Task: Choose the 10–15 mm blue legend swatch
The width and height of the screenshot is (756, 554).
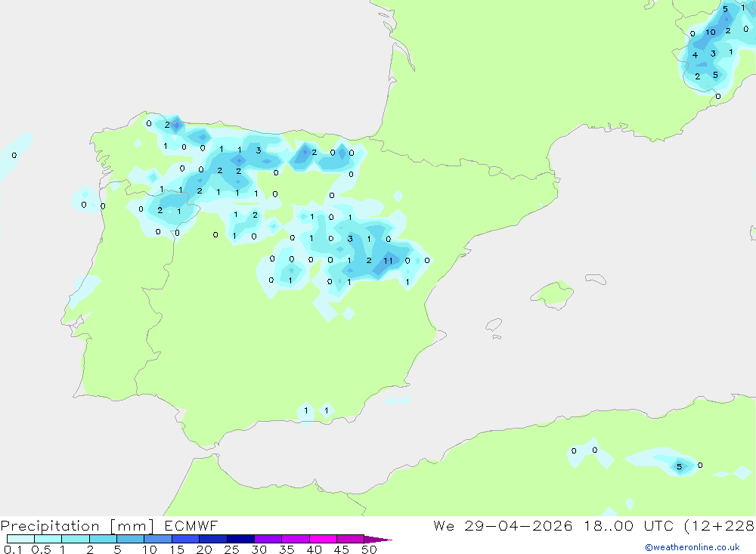Action: coord(158,539)
